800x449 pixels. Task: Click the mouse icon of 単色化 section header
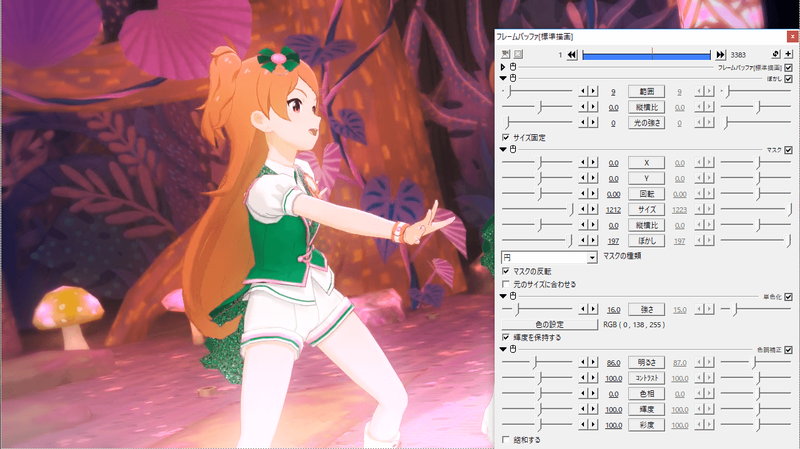click(x=513, y=296)
